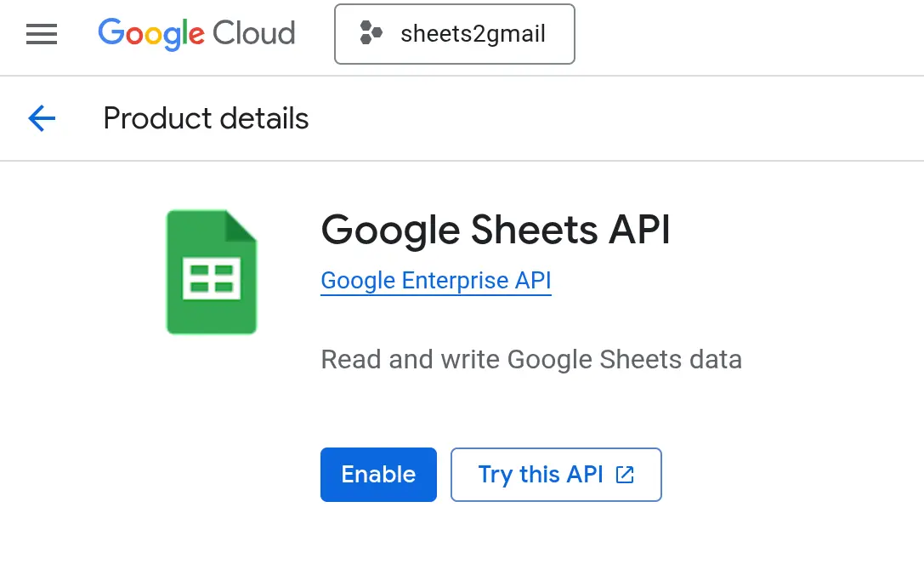Click the Try this API label text
The image size is (924, 570).
tap(541, 475)
